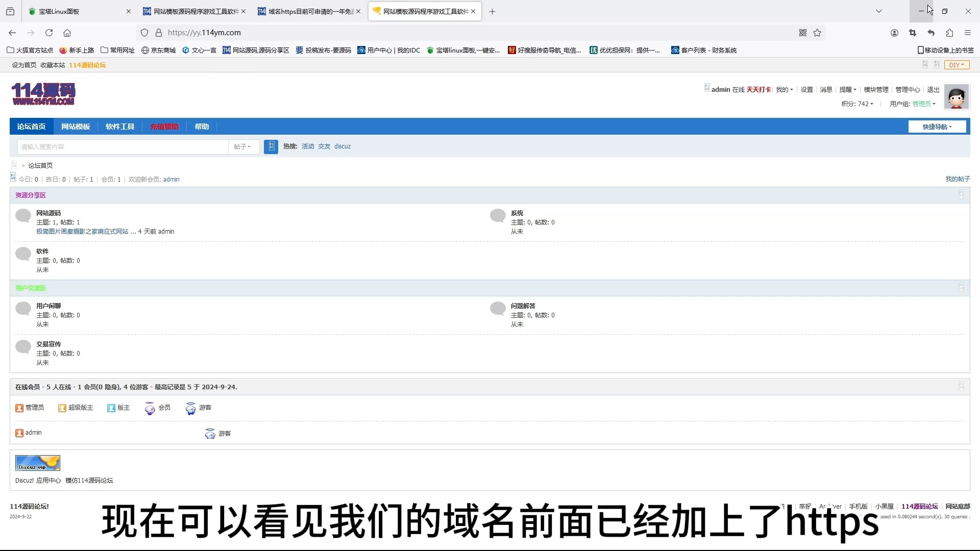Viewport: 980px width, 551px height.
Task: Click the 网站源码 forum bubble icon
Action: coord(23,216)
